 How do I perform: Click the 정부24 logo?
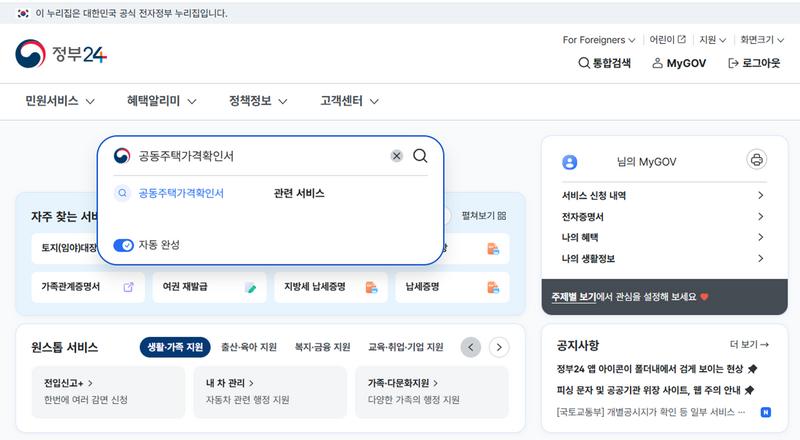coord(61,54)
